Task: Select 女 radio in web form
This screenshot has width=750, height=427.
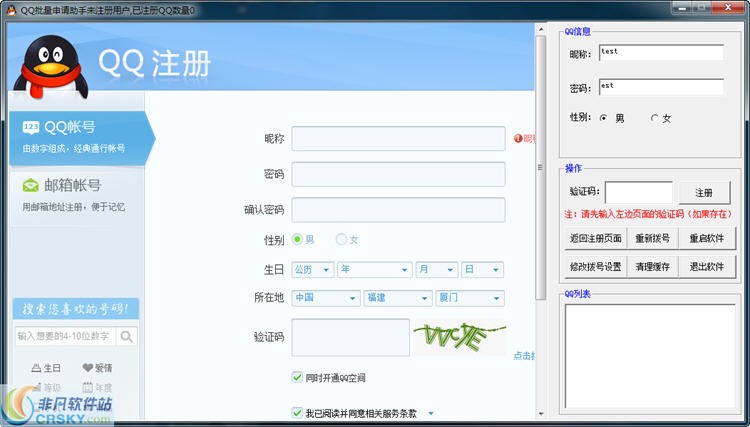Action: [x=341, y=239]
